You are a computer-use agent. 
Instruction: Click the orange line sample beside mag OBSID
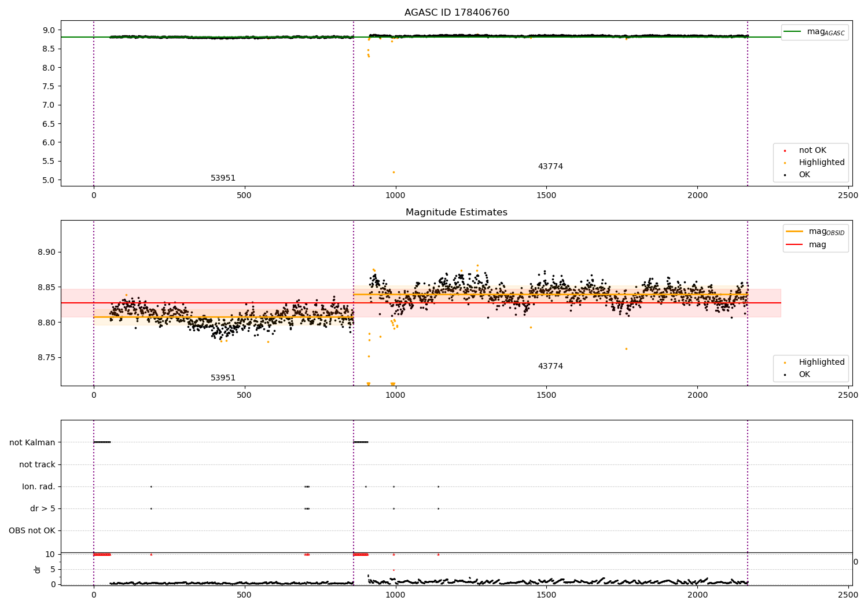[x=795, y=231]
